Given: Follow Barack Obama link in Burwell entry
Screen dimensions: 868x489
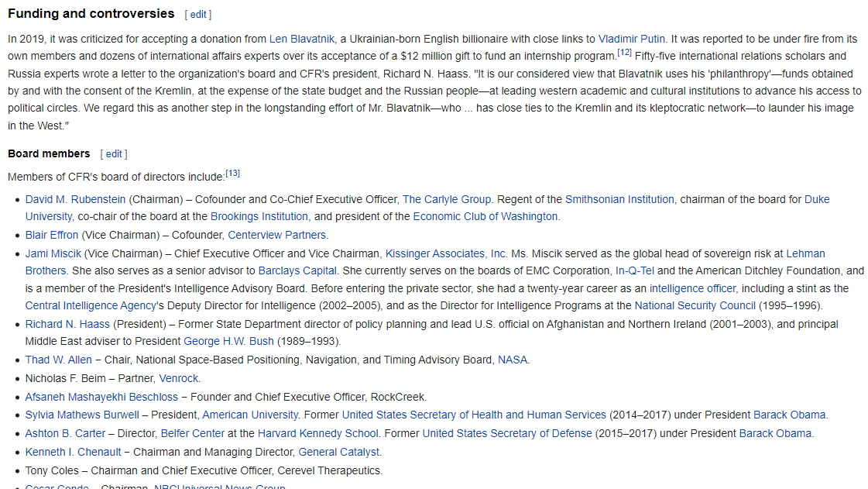Looking at the screenshot, I should (789, 415).
